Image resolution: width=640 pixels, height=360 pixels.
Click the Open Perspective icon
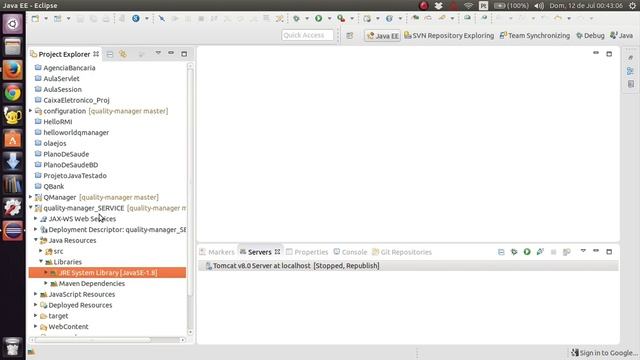(x=350, y=36)
